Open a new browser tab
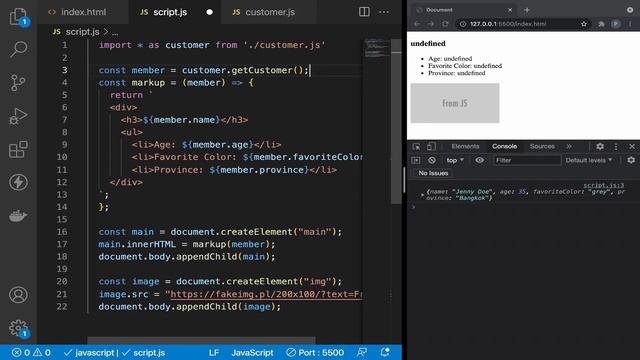This screenshot has width=640, height=360. (527, 10)
